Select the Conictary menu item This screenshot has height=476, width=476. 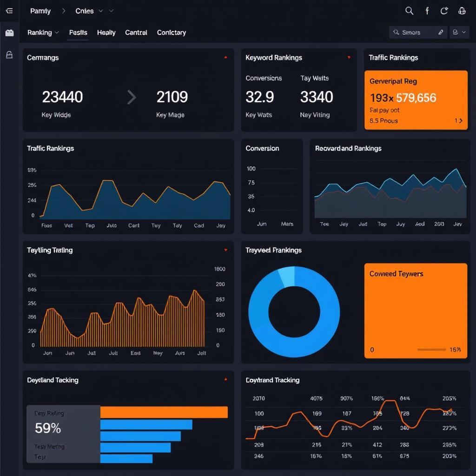pos(171,33)
